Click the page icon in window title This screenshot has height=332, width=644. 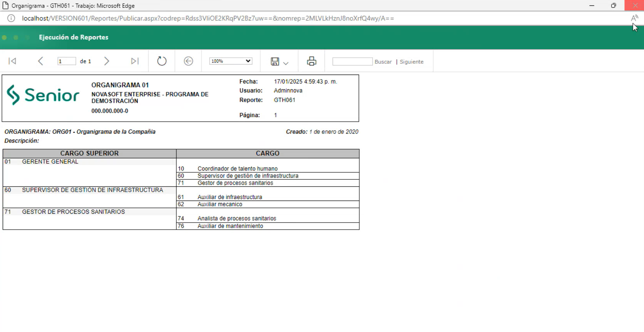(x=5, y=5)
